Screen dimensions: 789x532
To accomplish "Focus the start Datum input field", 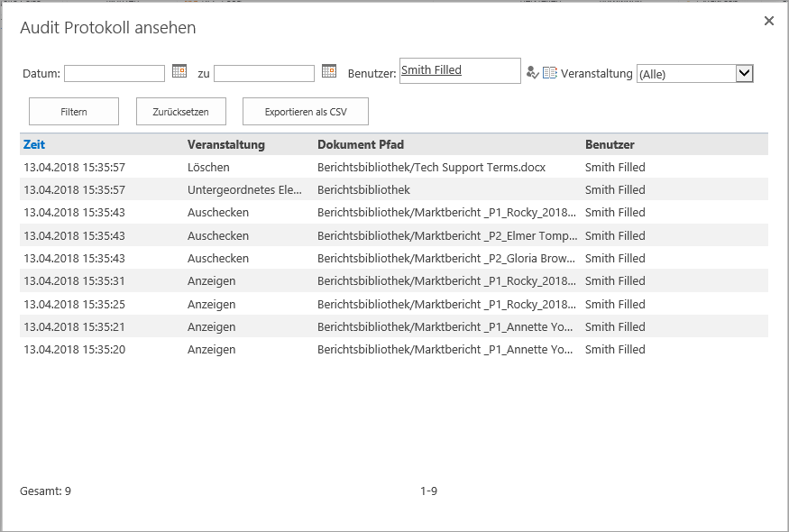I will pyautogui.click(x=115, y=73).
